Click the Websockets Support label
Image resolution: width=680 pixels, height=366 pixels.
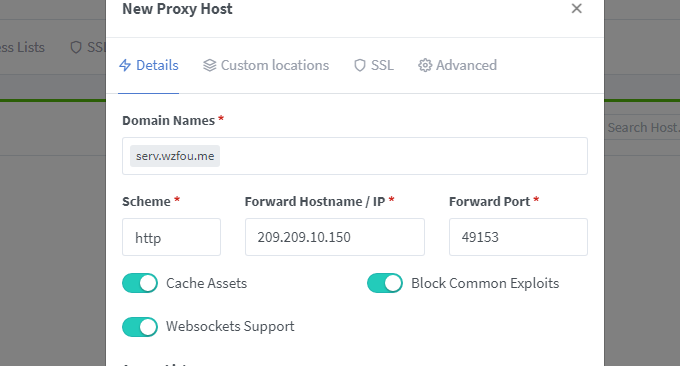coord(230,327)
